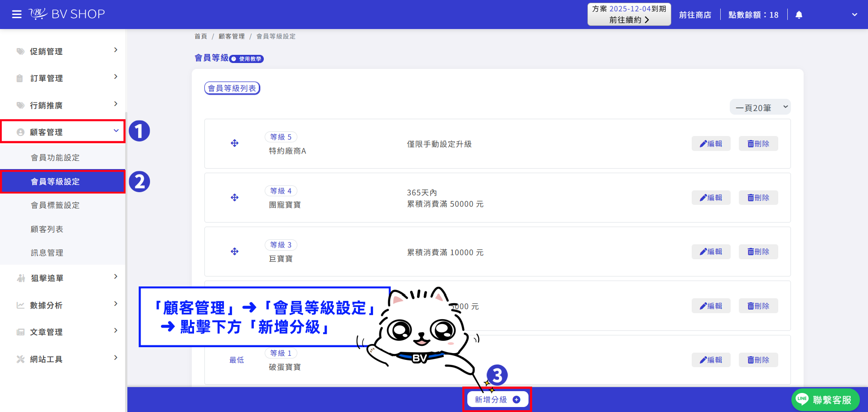Viewport: 868px width, 412px height.
Task: Expand the 文章管理 sidebar menu
Action: point(63,332)
